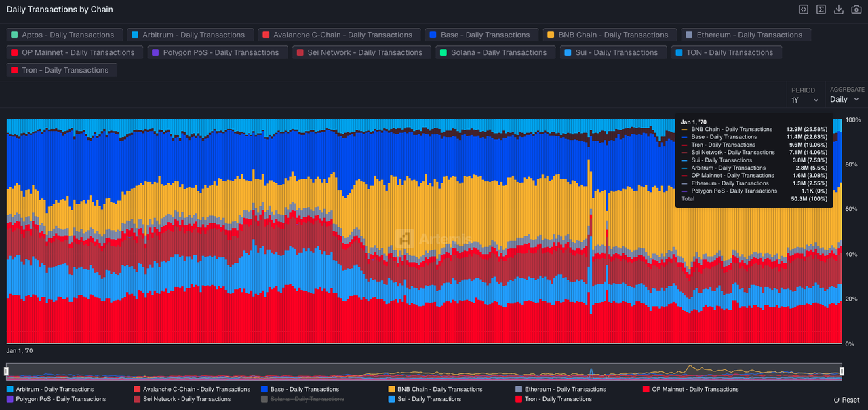Screen dimensions: 868x410
Task: Select the Avalanche C-Chain chip above the chart
Action: (340, 35)
